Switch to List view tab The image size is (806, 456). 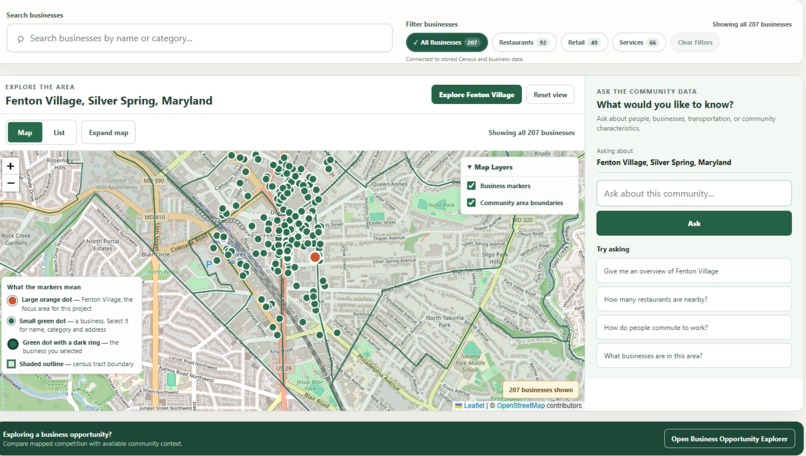59,133
